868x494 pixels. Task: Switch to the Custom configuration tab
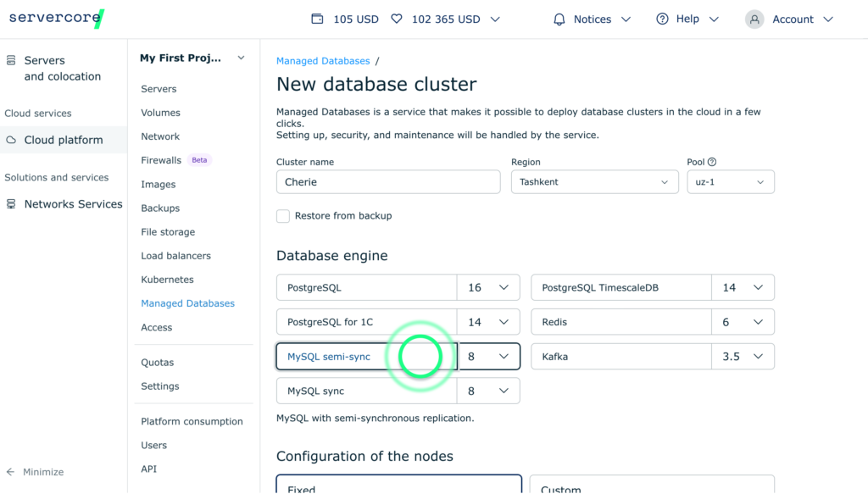pos(559,487)
